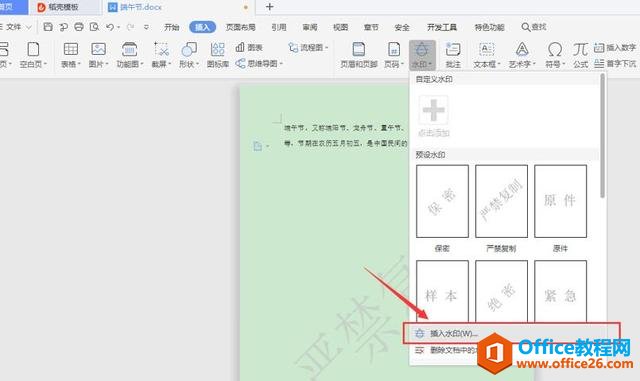640x381 pixels.
Task: Expand the 表格 dropdown arrow
Action: point(79,64)
